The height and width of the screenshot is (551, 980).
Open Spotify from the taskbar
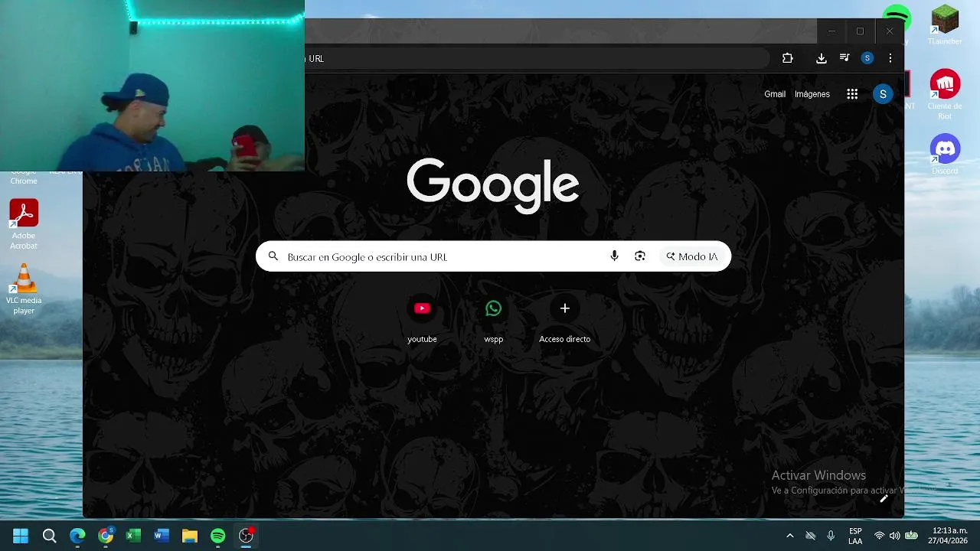coord(217,536)
